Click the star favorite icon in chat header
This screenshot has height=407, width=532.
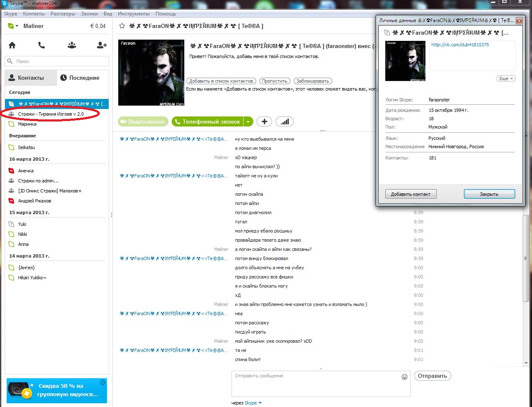[x=122, y=26]
